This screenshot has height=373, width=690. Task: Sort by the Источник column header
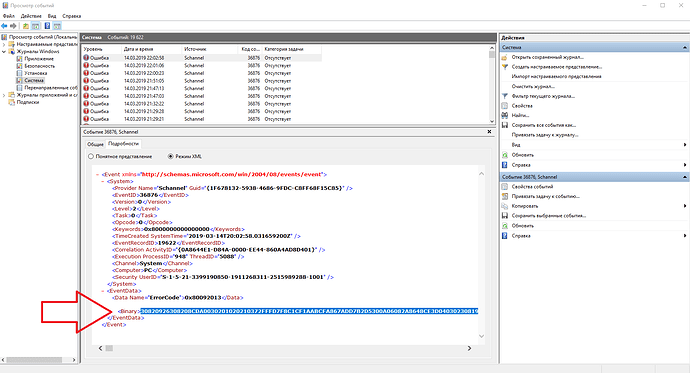coord(209,49)
